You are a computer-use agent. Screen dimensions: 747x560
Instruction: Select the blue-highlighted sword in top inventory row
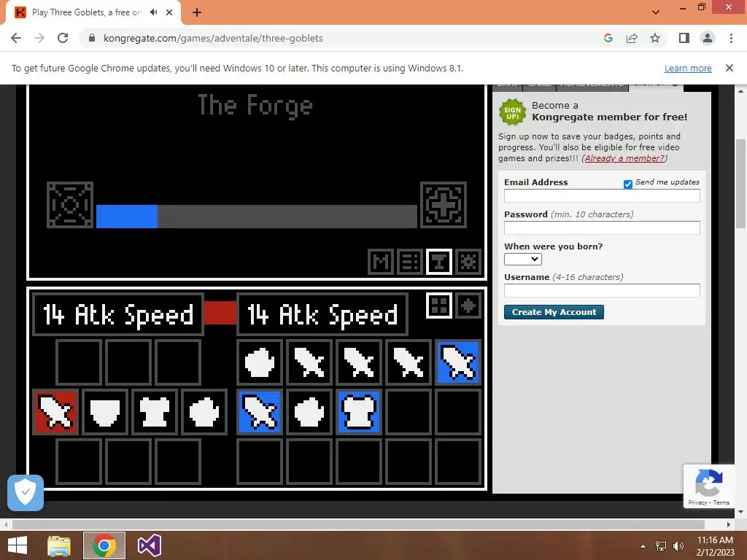point(458,362)
